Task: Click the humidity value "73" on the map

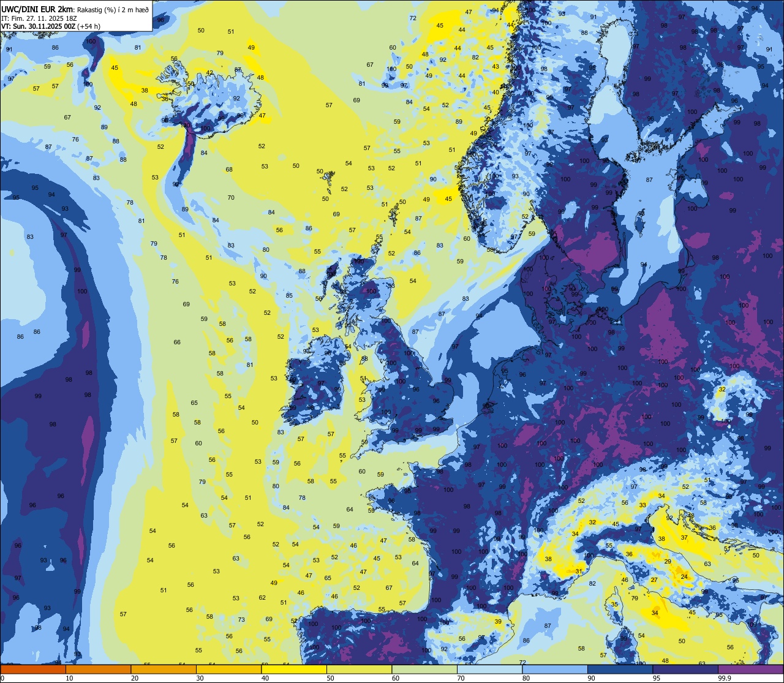Action: tap(241, 619)
